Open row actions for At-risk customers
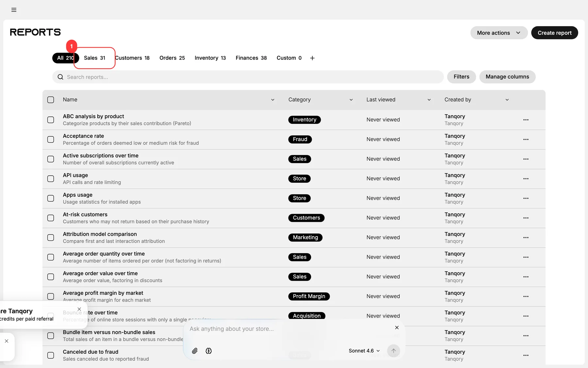The image size is (588, 368). point(526,218)
